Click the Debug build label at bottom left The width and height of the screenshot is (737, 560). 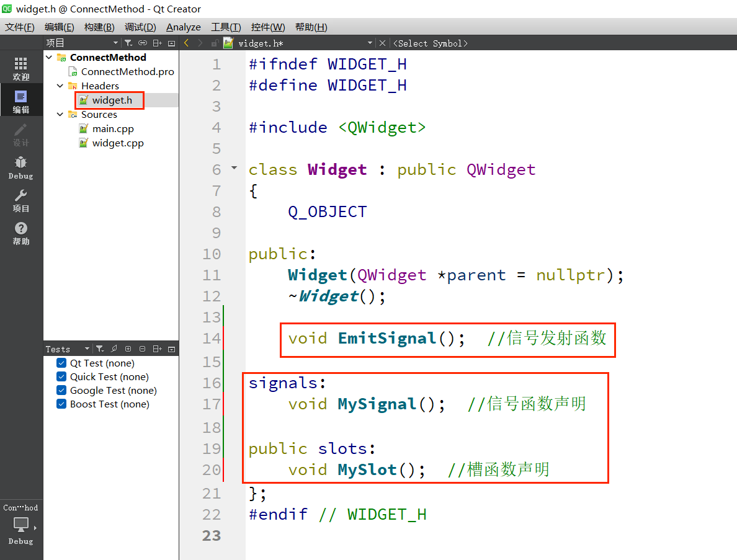coord(20,541)
